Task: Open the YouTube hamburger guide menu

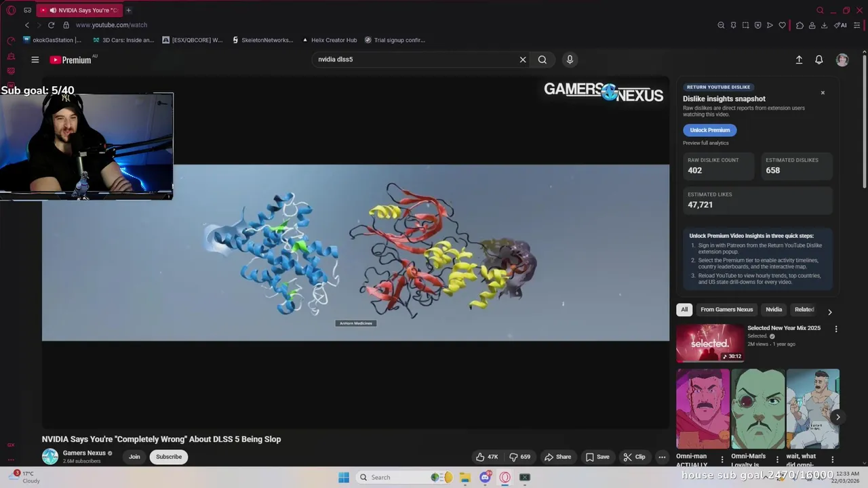Action: 35,60
